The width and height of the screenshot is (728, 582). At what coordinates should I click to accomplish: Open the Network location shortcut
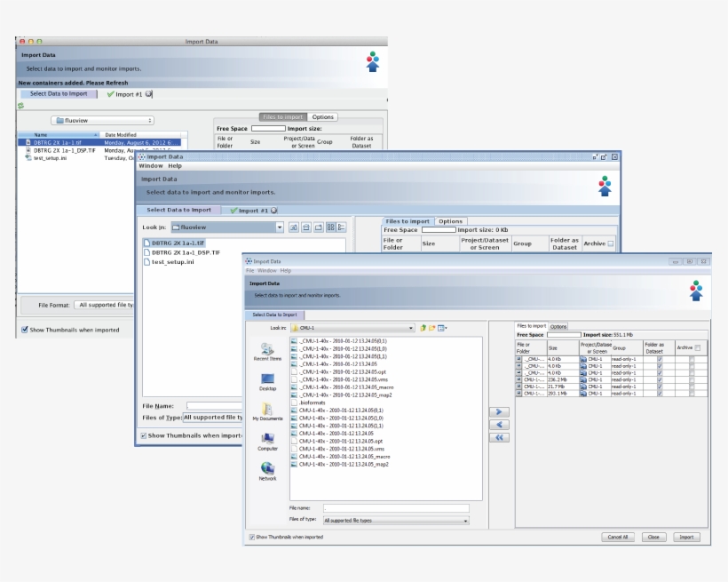pos(267,470)
